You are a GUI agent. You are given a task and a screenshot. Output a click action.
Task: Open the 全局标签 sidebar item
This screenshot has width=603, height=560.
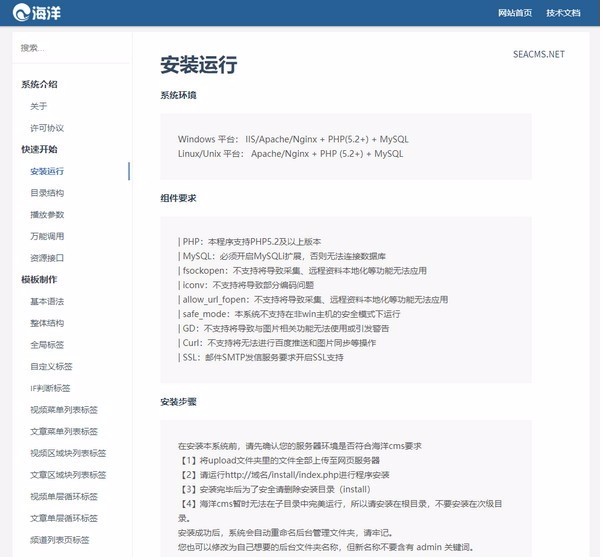coord(47,345)
